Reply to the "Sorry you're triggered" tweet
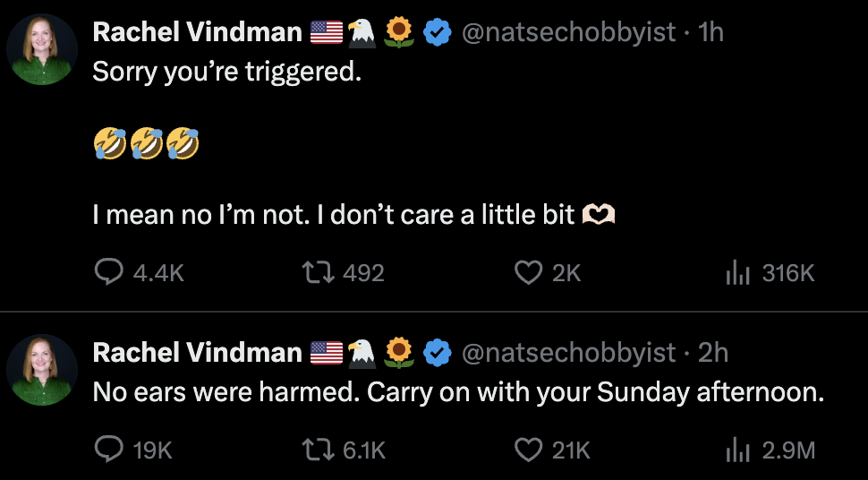The width and height of the screenshot is (868, 480). pyautogui.click(x=108, y=272)
